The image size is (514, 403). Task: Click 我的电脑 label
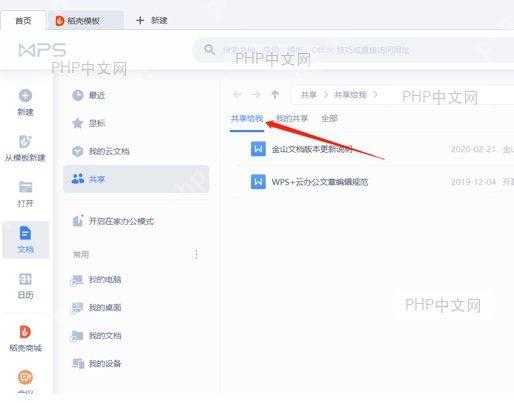tap(105, 279)
